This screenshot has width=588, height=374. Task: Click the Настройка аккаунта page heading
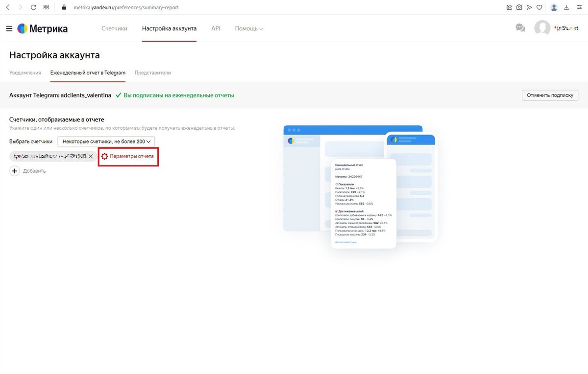[x=54, y=55]
